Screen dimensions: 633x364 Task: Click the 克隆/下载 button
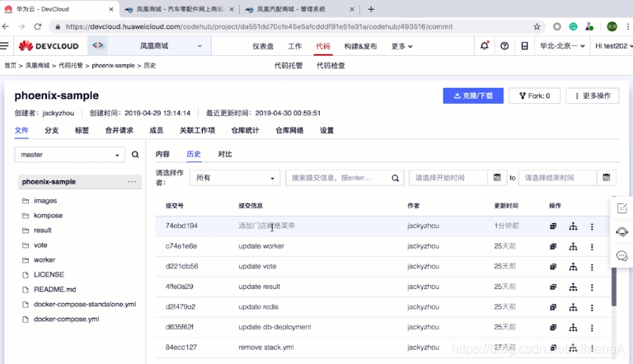pyautogui.click(x=473, y=96)
